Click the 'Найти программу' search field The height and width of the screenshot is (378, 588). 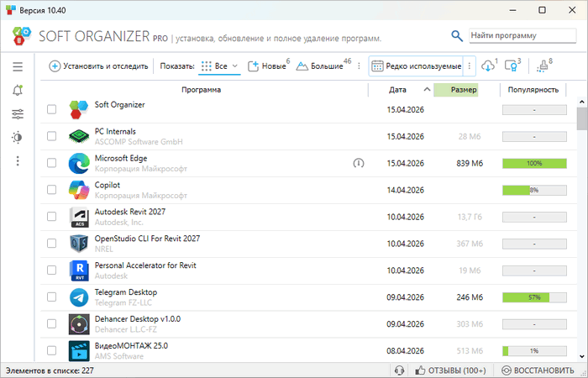point(516,36)
